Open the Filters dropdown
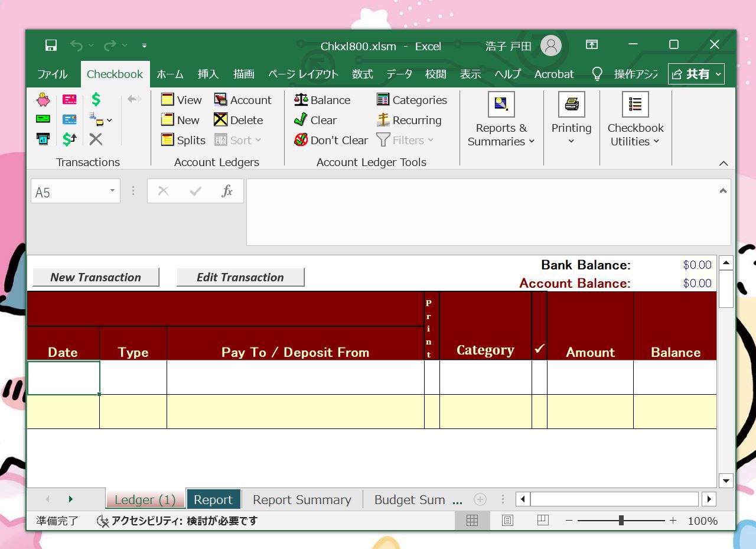Screen dimensions: 756x549 point(405,140)
